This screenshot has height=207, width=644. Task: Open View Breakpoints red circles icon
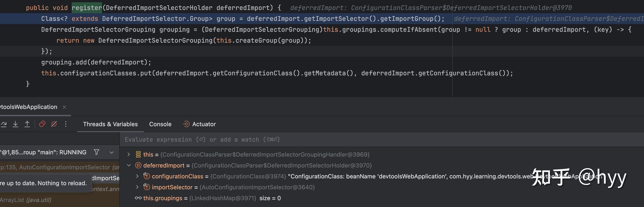[42, 124]
